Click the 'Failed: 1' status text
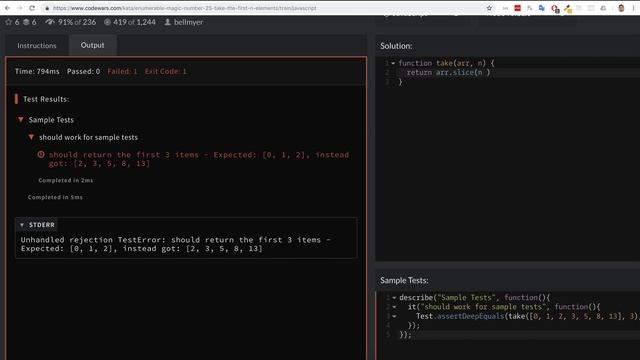Viewport: 640px width, 360px height. tap(122, 71)
